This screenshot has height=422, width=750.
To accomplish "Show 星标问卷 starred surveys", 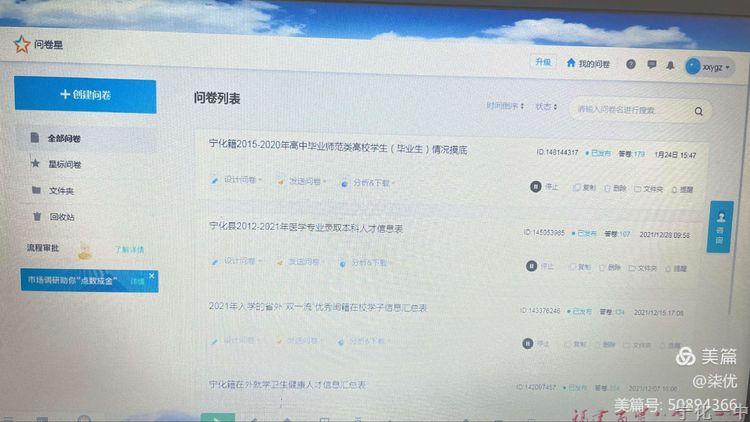I will pos(64,164).
